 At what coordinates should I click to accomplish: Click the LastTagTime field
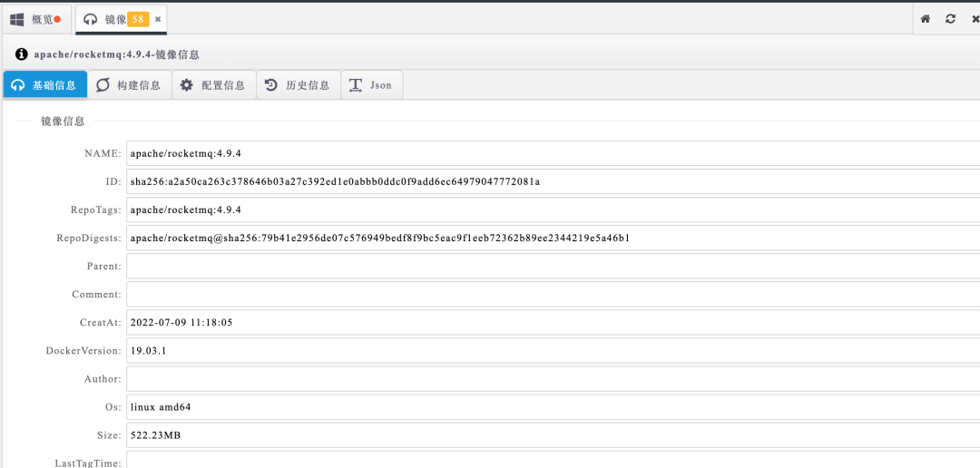tap(554, 460)
